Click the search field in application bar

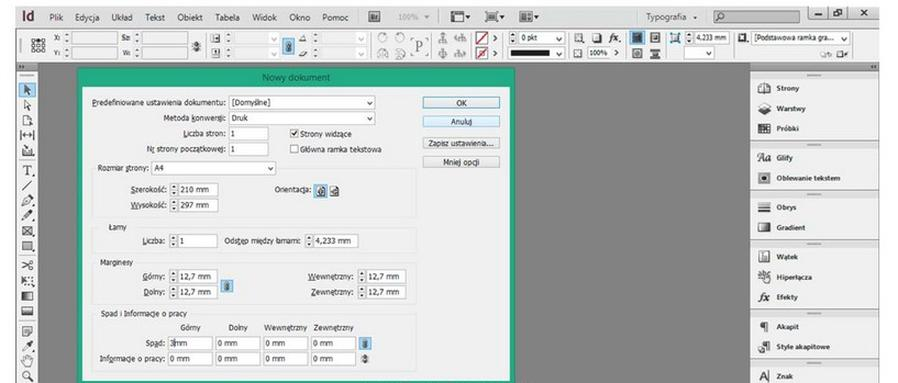756,17
